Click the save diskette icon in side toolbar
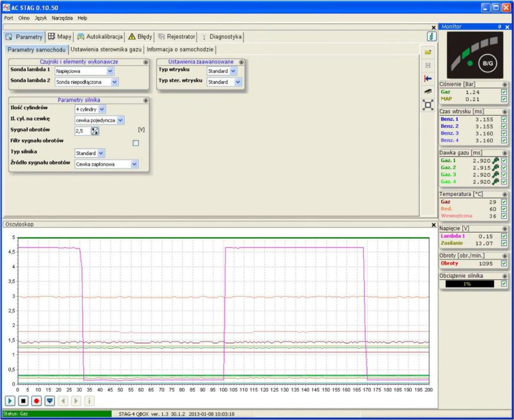 [x=428, y=66]
